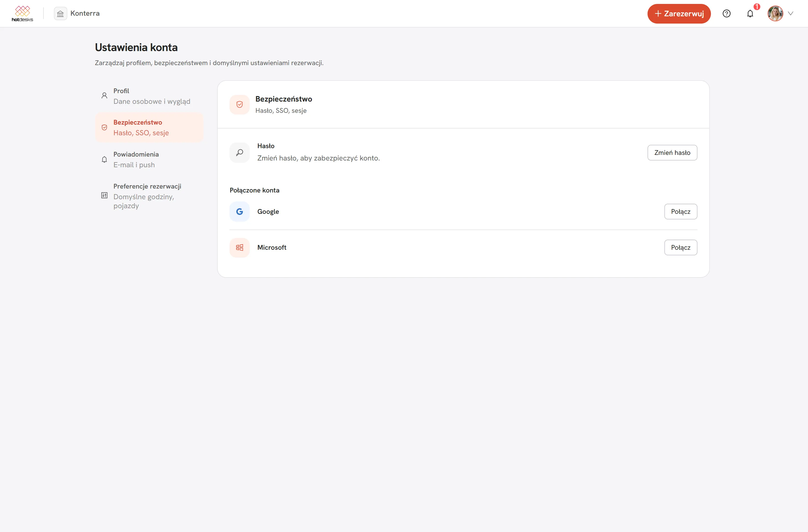
Task: Click the Ustawienia konta heading
Action: (136, 47)
